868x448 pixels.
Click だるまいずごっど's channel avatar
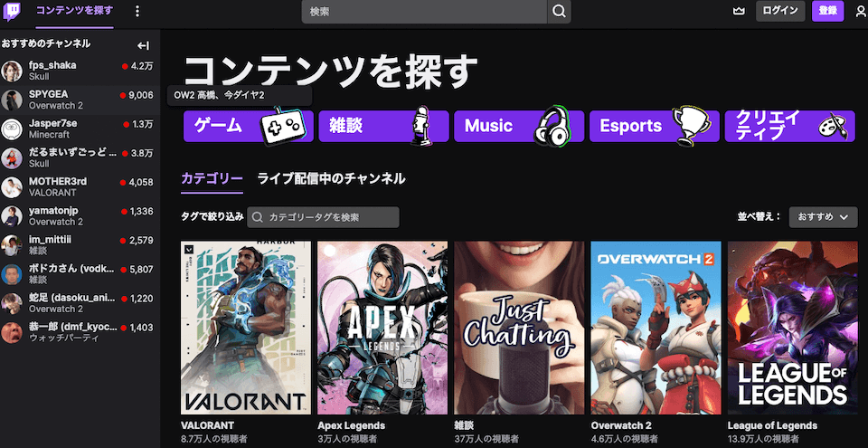[12, 158]
